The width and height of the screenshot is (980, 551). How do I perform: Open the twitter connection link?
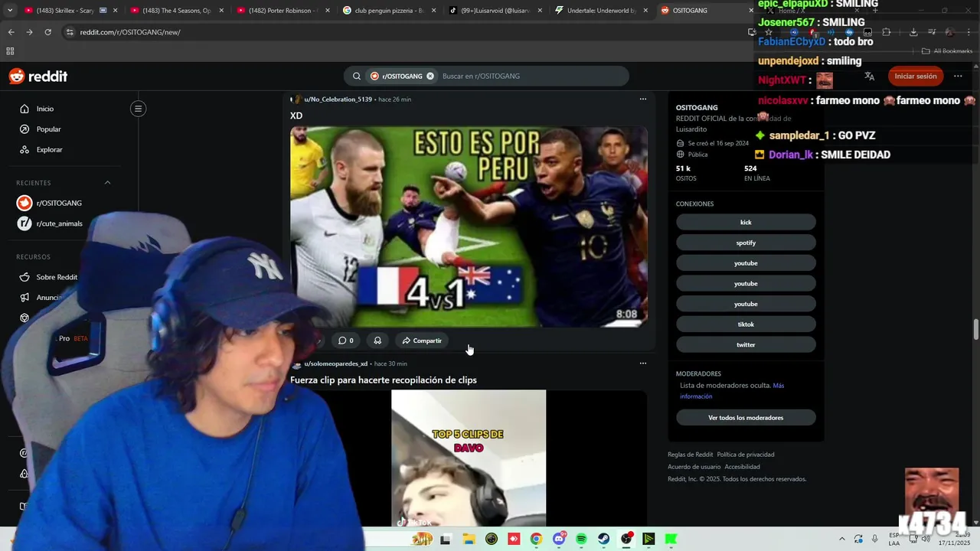(x=746, y=345)
